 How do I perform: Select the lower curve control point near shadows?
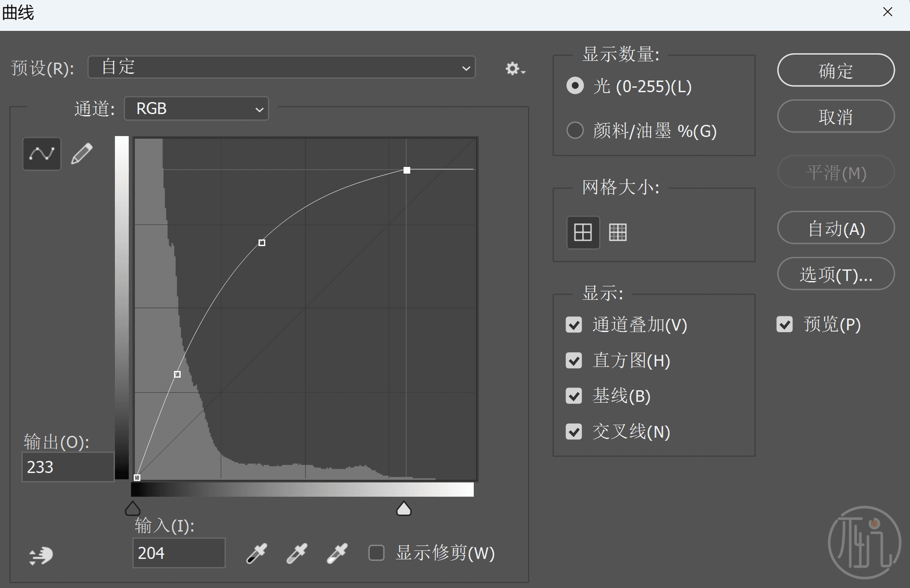coord(177,374)
